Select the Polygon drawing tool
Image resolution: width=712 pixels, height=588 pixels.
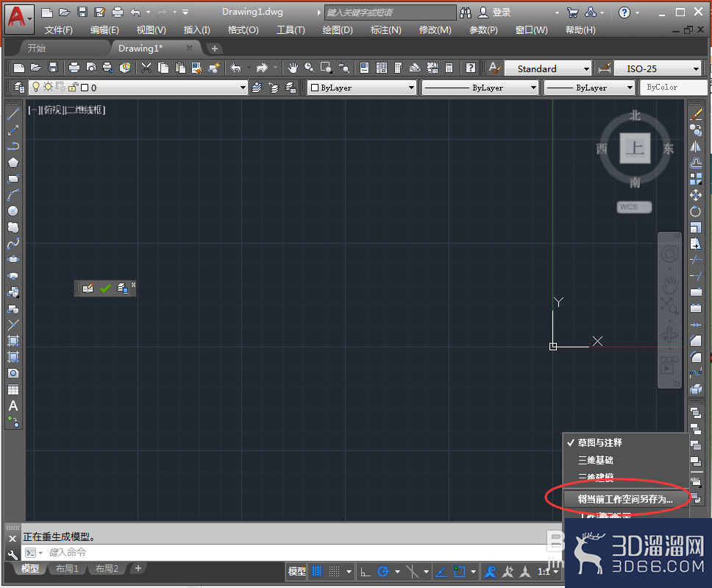tap(13, 163)
